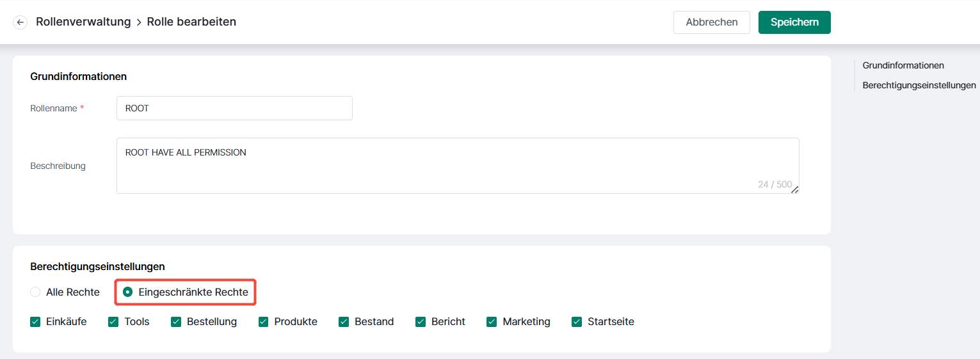Jump to Grundinformationen in the side anchor menu
The width and height of the screenshot is (980, 359).
903,65
